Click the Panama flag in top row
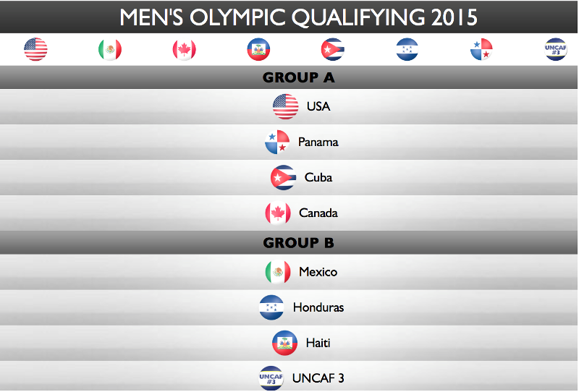The image size is (579, 392). [481, 49]
